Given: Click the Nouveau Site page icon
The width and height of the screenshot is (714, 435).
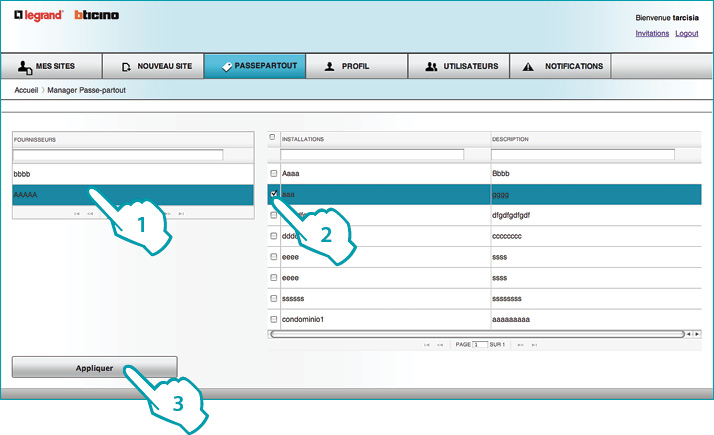Looking at the screenshot, I should 126,67.
